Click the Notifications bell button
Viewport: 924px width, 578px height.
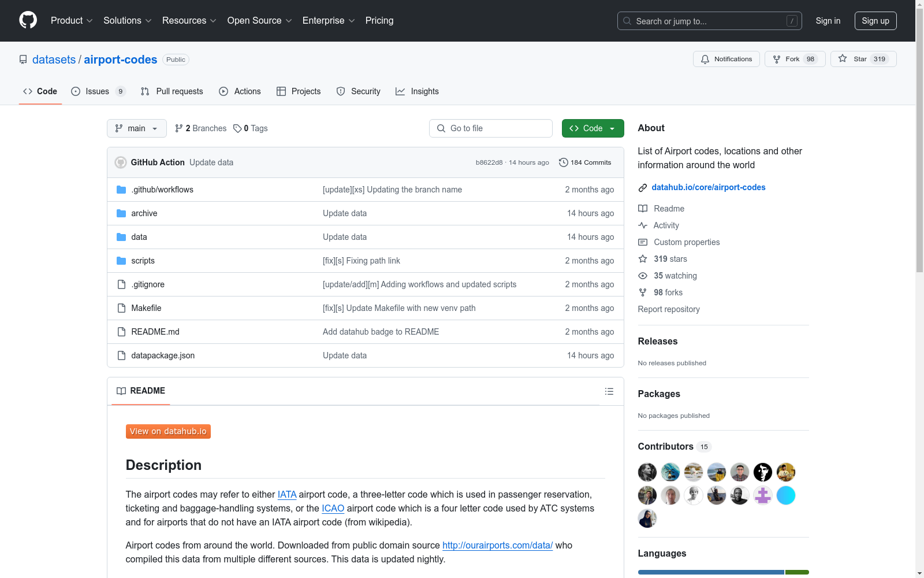726,59
